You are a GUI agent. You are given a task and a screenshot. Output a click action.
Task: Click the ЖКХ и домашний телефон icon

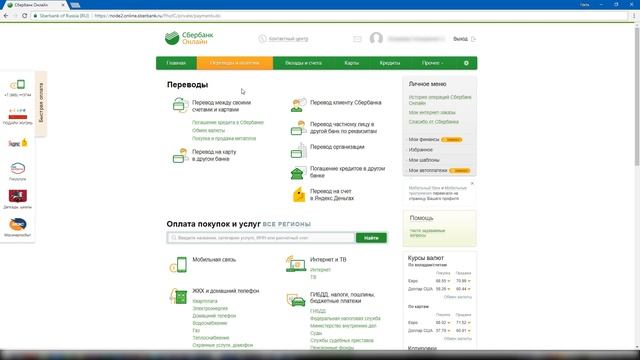coord(178,296)
